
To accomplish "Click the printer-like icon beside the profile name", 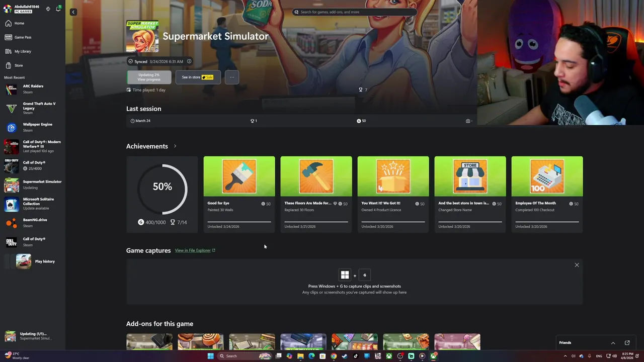I will tap(48, 9).
